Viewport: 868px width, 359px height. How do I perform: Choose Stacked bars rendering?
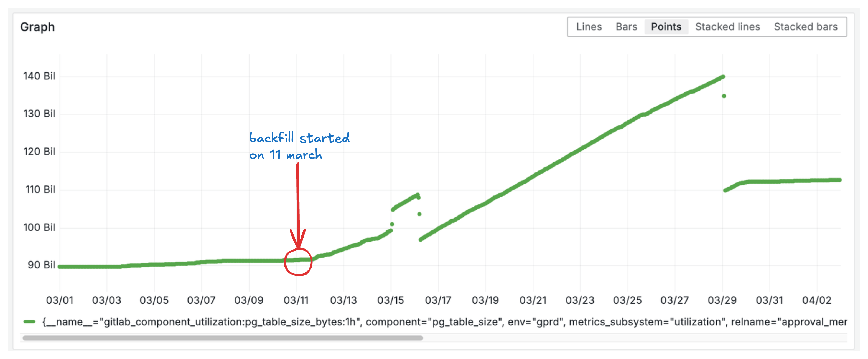805,27
